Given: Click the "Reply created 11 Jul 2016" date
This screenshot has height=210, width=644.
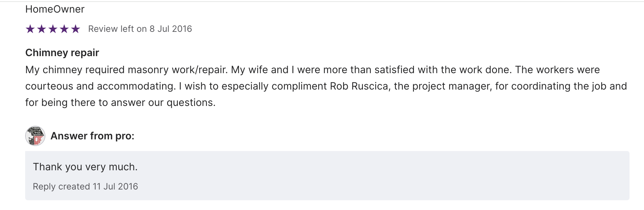Looking at the screenshot, I should click(x=85, y=187).
